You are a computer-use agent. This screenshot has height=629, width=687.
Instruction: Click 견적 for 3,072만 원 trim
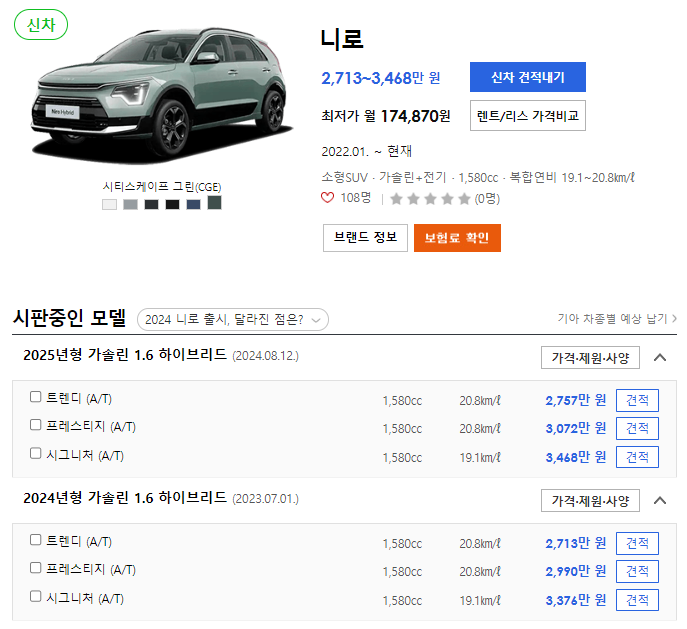(x=637, y=428)
